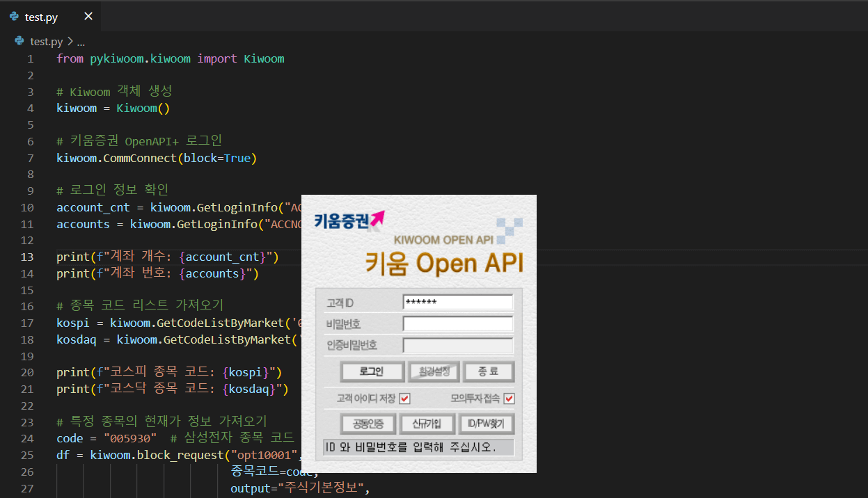Click the import line 'from pykiwoom.kiwoom import Kiwoom'
Image resolution: width=868 pixels, height=498 pixels.
(171, 58)
